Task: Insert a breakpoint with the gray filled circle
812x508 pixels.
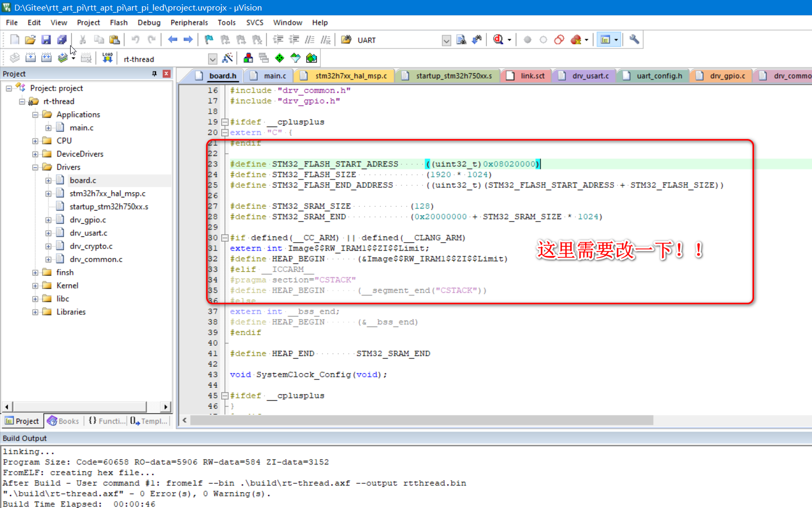Action: pyautogui.click(x=527, y=40)
